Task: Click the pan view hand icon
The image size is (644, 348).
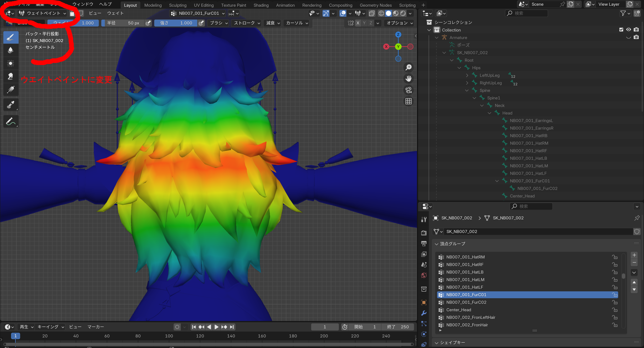Action: (409, 79)
